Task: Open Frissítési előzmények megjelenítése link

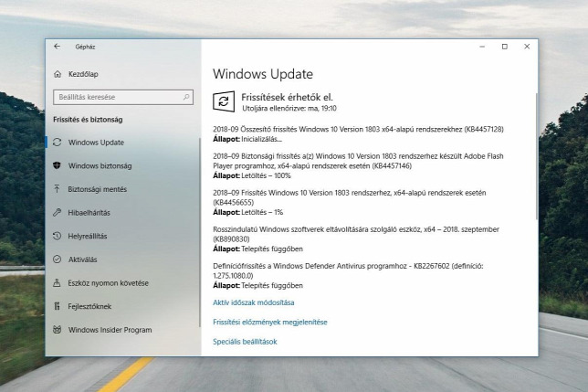Action: coord(270,323)
